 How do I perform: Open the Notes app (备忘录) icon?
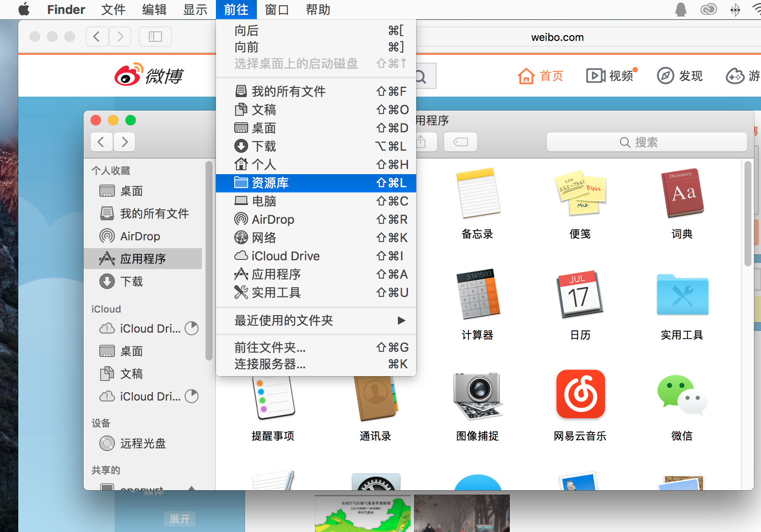(x=478, y=193)
